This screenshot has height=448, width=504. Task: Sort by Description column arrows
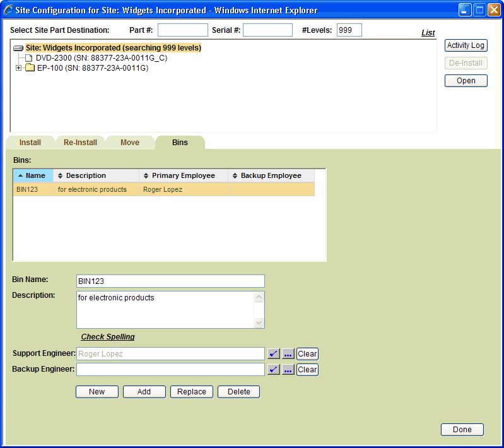point(60,175)
